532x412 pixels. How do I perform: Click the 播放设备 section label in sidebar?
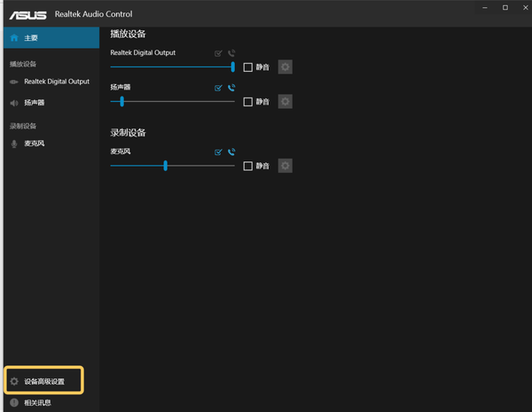pos(23,64)
